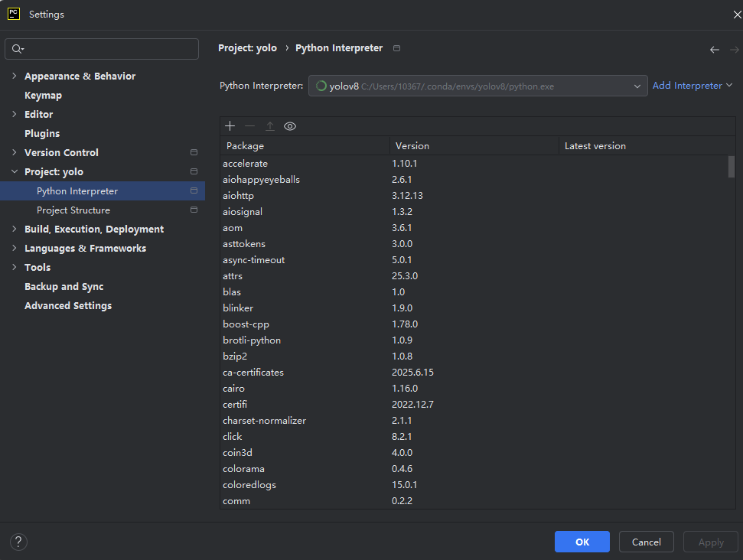Select the cairo package row

tap(474, 389)
